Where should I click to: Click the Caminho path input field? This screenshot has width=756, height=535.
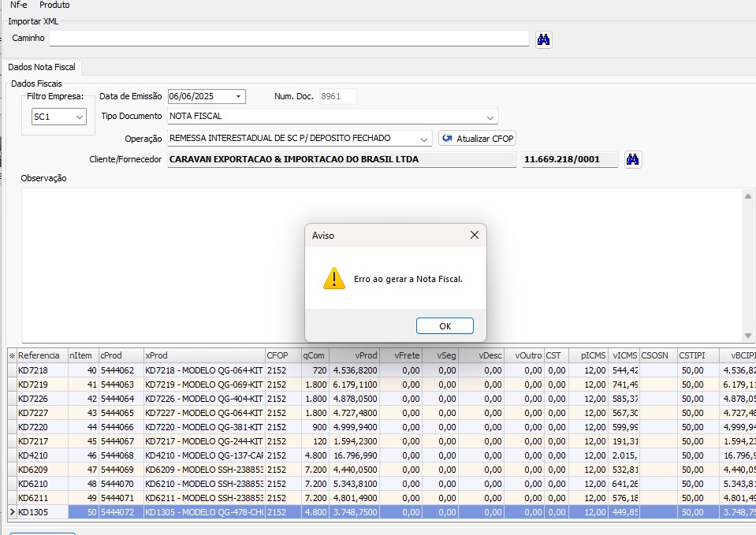(289, 39)
